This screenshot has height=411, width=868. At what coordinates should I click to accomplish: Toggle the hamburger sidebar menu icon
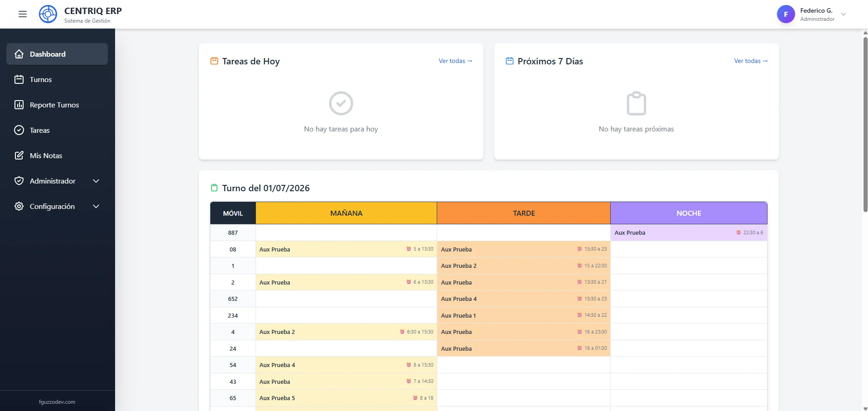(23, 14)
